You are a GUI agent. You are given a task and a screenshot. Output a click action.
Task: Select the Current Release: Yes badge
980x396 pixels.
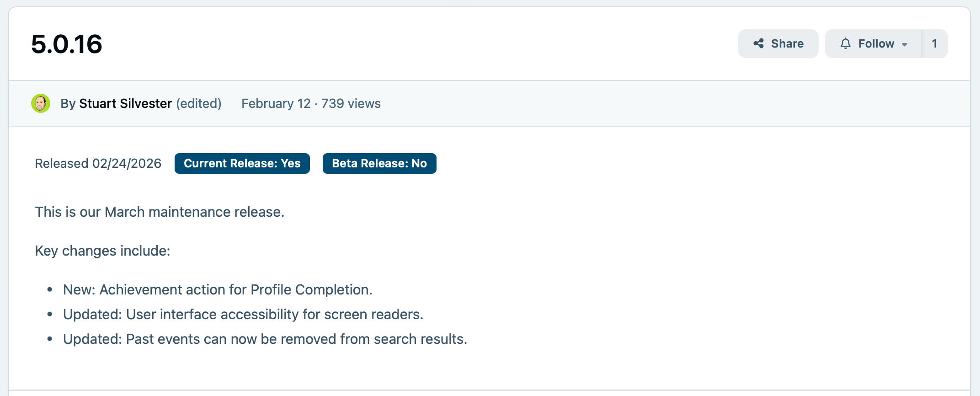pos(242,163)
